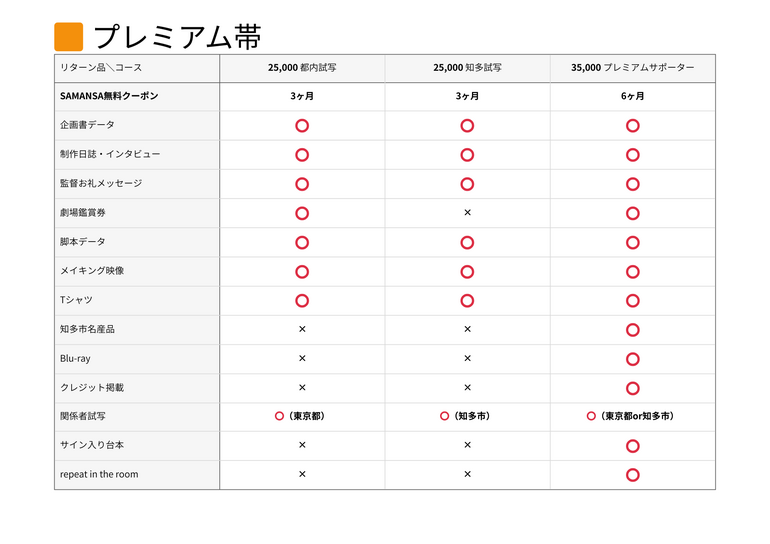Click the 25,000 都内試写 column header
Image resolution: width=770 pixels, height=544 pixels.
pos(302,68)
